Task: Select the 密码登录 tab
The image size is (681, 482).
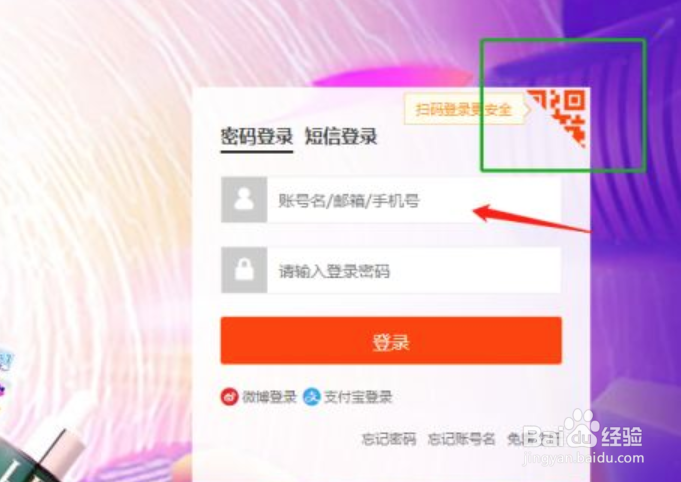Action: tap(257, 136)
